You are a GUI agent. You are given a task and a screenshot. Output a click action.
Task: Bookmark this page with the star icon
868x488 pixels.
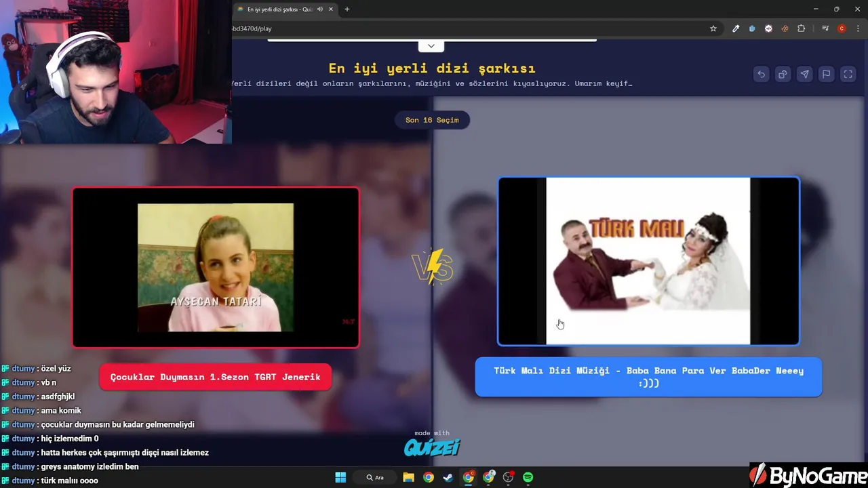point(713,28)
